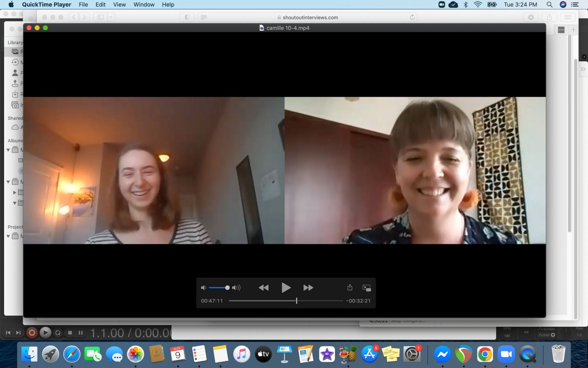Enable picture-in-picture mode
This screenshot has width=588, height=368.
tap(366, 288)
